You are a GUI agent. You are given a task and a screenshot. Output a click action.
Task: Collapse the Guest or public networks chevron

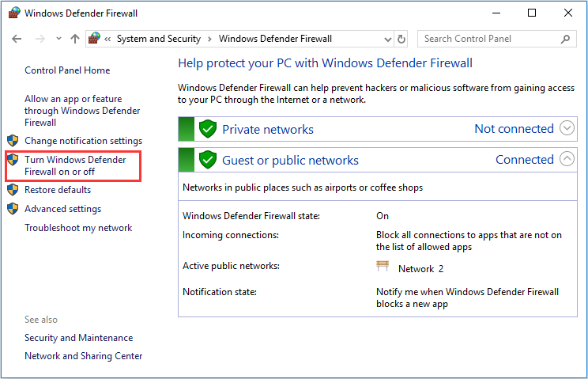click(567, 159)
